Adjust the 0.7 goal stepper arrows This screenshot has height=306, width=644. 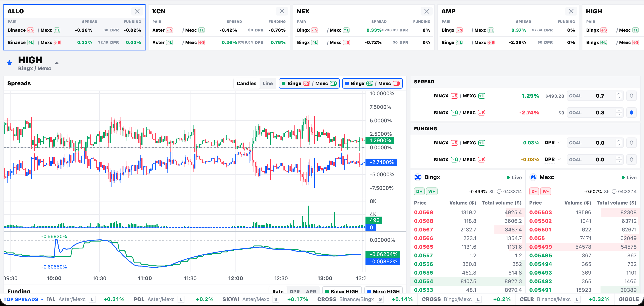point(619,96)
